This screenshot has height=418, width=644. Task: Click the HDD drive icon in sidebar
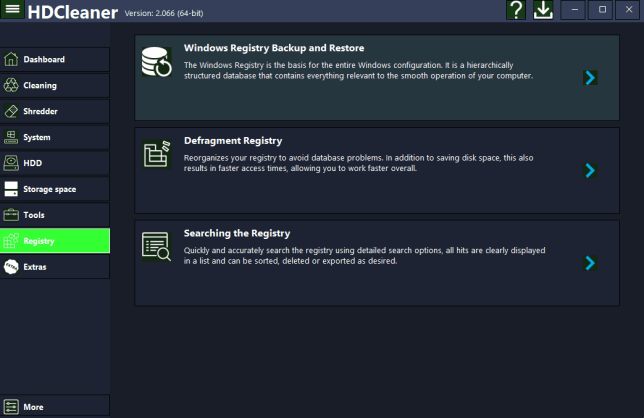tap(12, 163)
